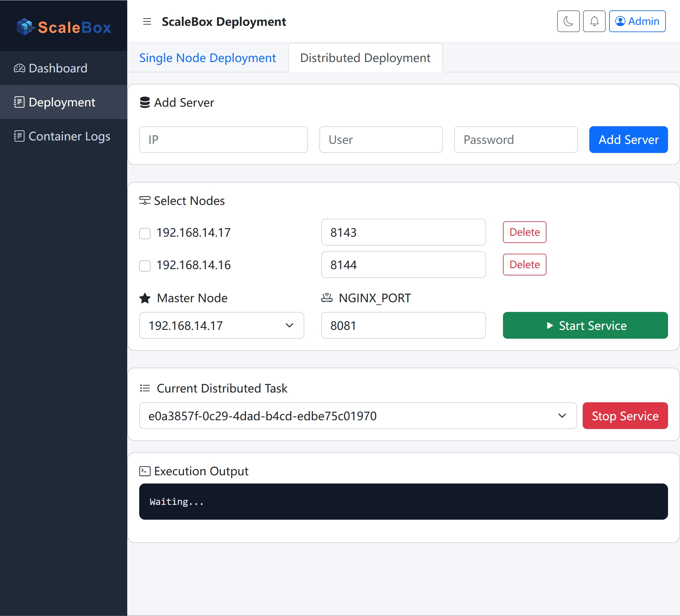Click the hamburger menu icon
Image resolution: width=680 pixels, height=616 pixels.
pyautogui.click(x=147, y=22)
